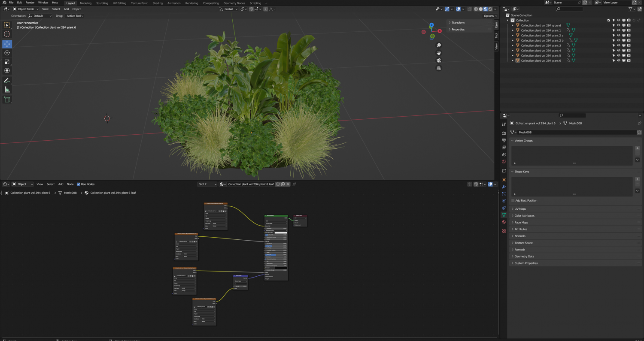Unlink the material with the X button
Screen dimensions: 644x341
(x=288, y=184)
